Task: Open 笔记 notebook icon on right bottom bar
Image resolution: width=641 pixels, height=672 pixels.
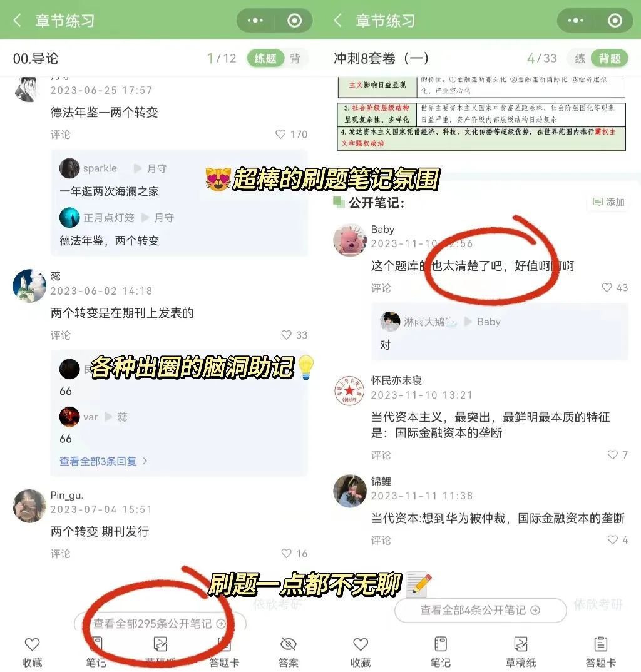Action: click(x=441, y=644)
